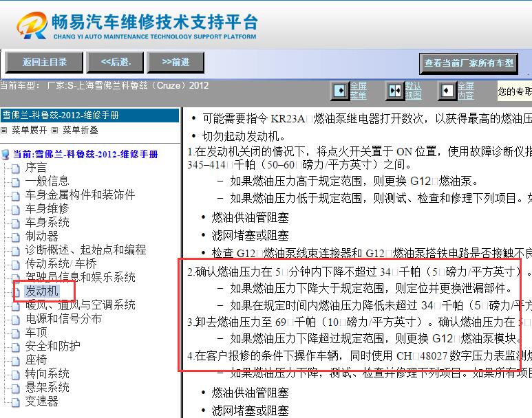This screenshot has width=532, height=418.
Task: Click the page icon next to 一般信息
Action: 16,182
